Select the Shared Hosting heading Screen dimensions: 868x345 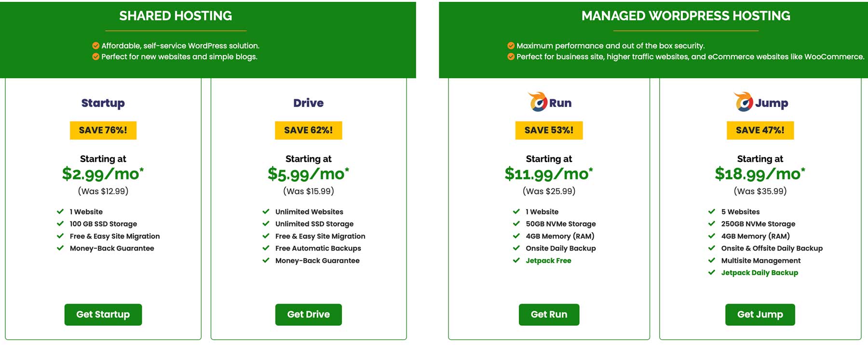coord(176,16)
